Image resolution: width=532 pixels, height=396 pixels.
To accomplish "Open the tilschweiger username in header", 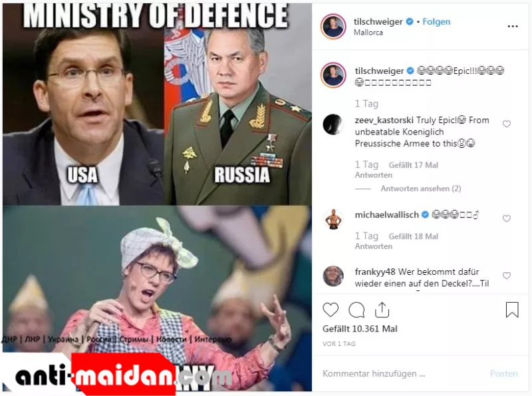I will (378, 22).
